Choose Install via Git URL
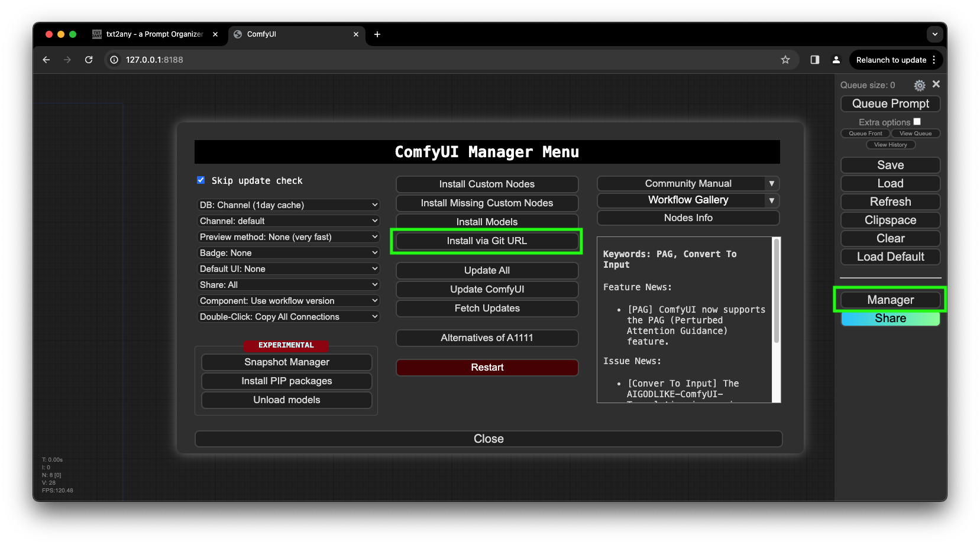980x545 pixels. 487,241
